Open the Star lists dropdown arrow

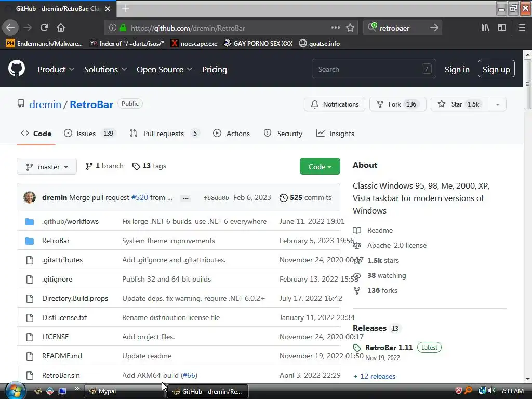tap(497, 104)
